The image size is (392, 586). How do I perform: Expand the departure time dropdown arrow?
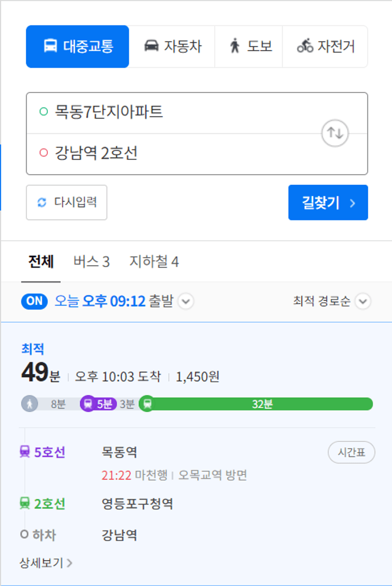(x=186, y=301)
